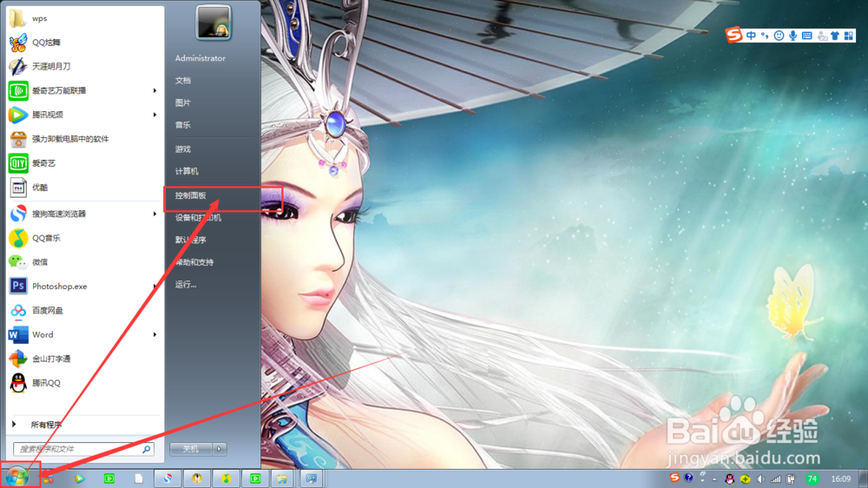Open QQ Music taskbar button
This screenshot has width=868, height=488.
point(226,478)
